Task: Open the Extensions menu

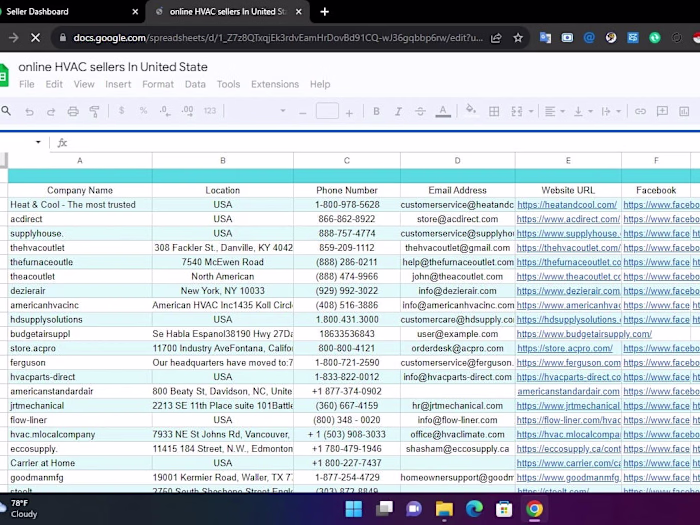Action: pos(275,84)
